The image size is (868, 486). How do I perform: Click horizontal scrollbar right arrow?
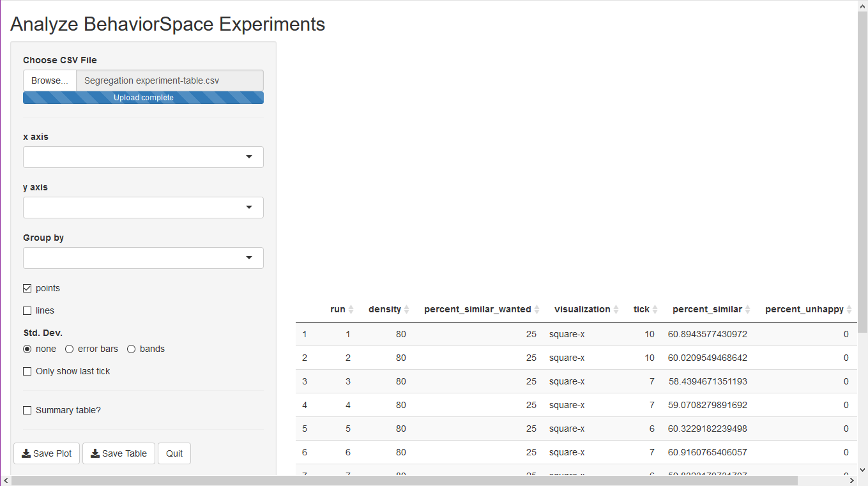coord(852,480)
